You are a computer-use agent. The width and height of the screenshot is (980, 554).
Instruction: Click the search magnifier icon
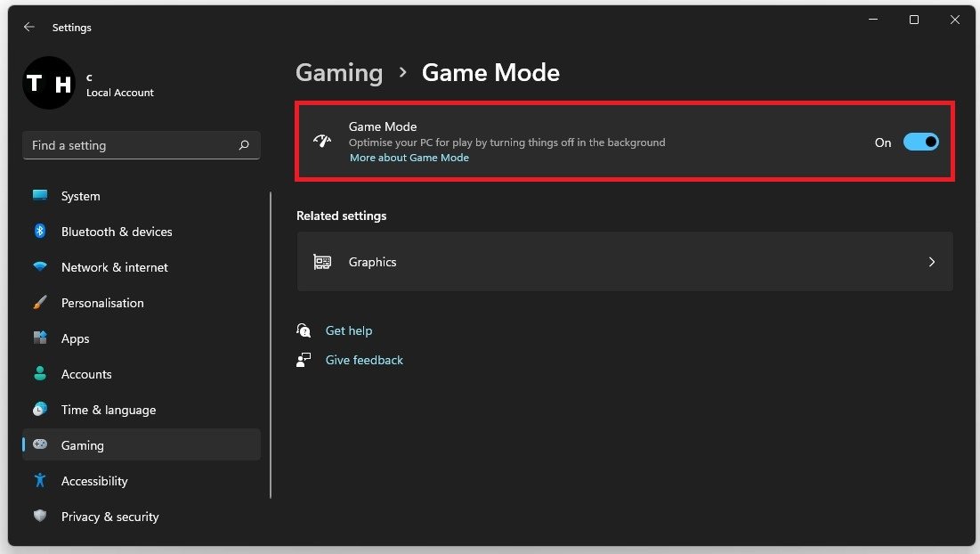click(244, 145)
